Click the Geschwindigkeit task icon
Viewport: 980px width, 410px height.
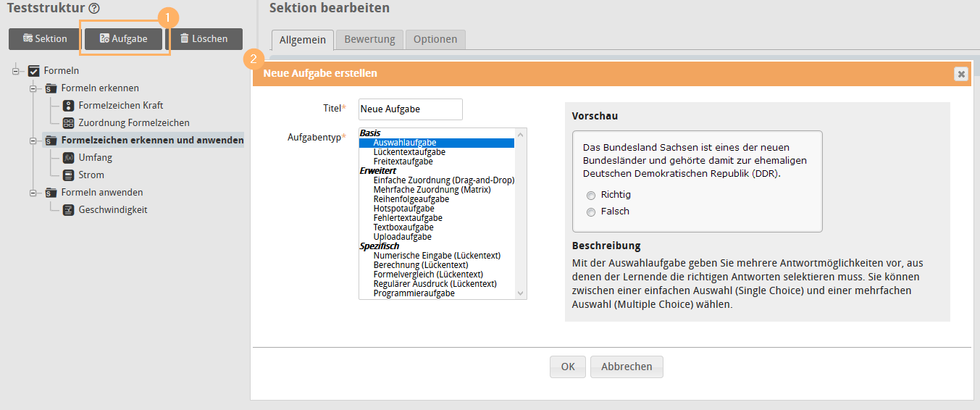pyautogui.click(x=68, y=210)
